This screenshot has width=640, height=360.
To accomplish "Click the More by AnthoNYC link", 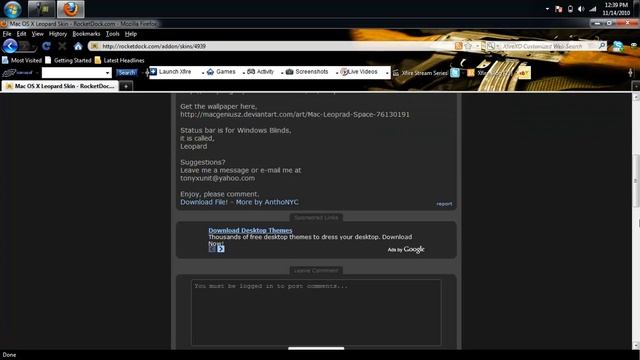I will (x=267, y=202).
